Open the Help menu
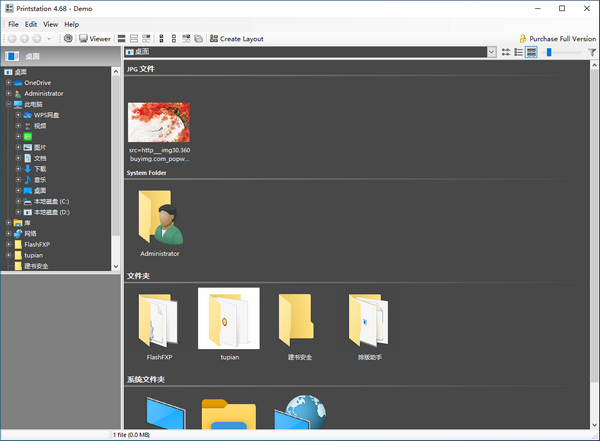 [72, 24]
